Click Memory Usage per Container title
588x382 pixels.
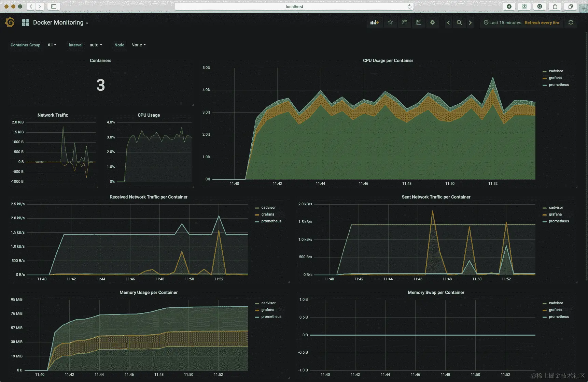148,292
